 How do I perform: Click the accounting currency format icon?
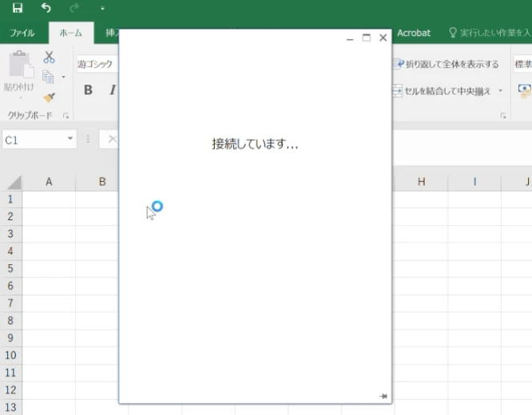525,91
